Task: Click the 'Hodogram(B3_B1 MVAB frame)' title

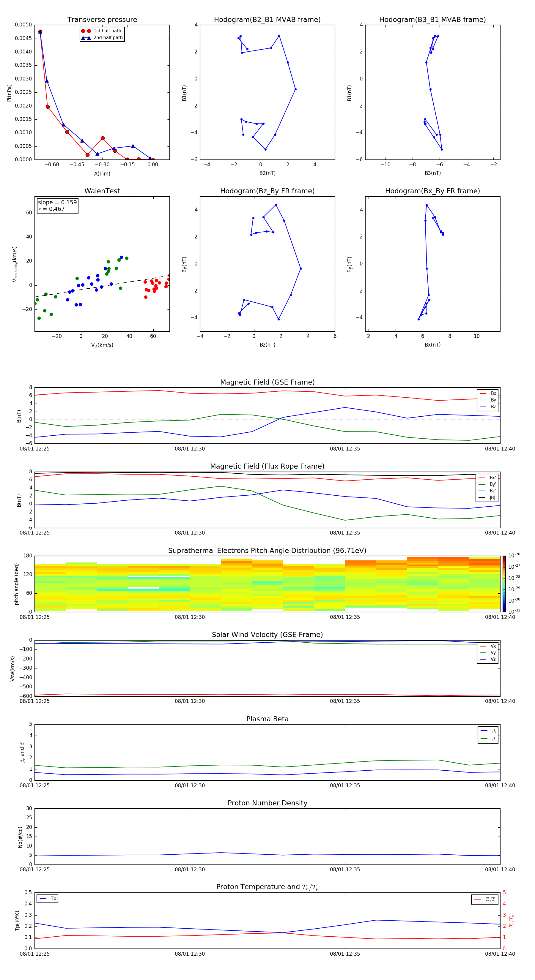Action: click(432, 20)
